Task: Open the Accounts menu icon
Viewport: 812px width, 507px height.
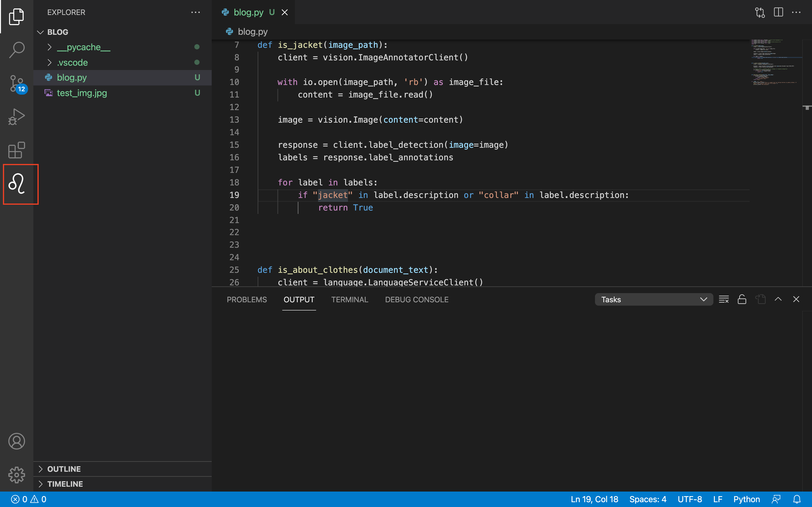Action: 16,441
